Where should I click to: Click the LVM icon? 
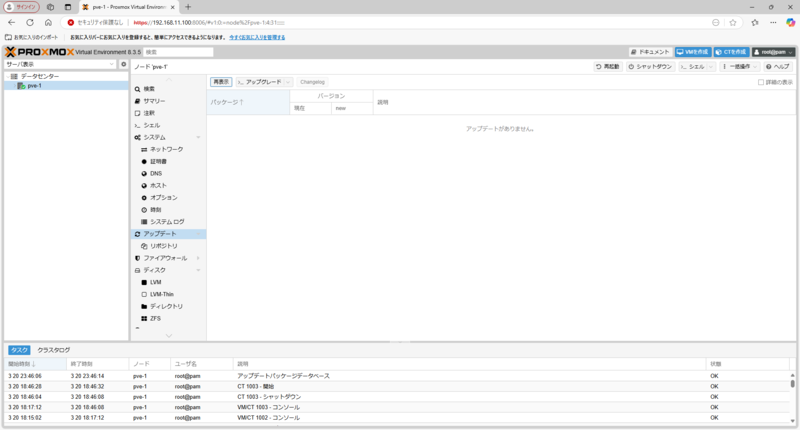tap(144, 282)
